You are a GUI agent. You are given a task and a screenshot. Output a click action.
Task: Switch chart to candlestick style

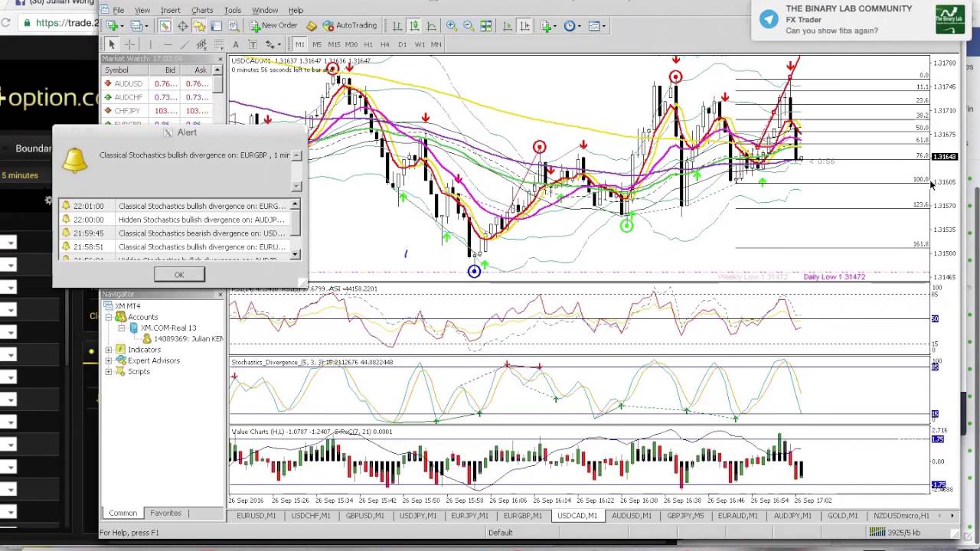pos(415,26)
